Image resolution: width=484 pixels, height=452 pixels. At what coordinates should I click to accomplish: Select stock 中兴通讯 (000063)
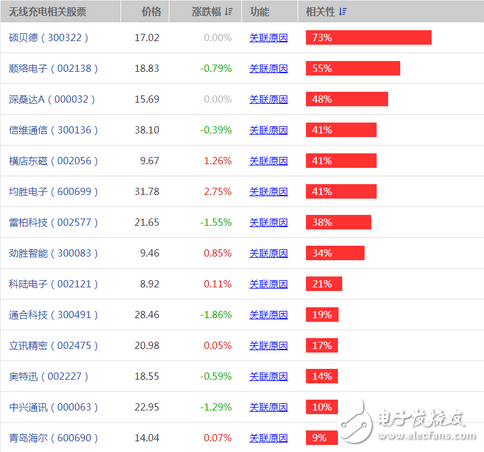tap(53, 407)
